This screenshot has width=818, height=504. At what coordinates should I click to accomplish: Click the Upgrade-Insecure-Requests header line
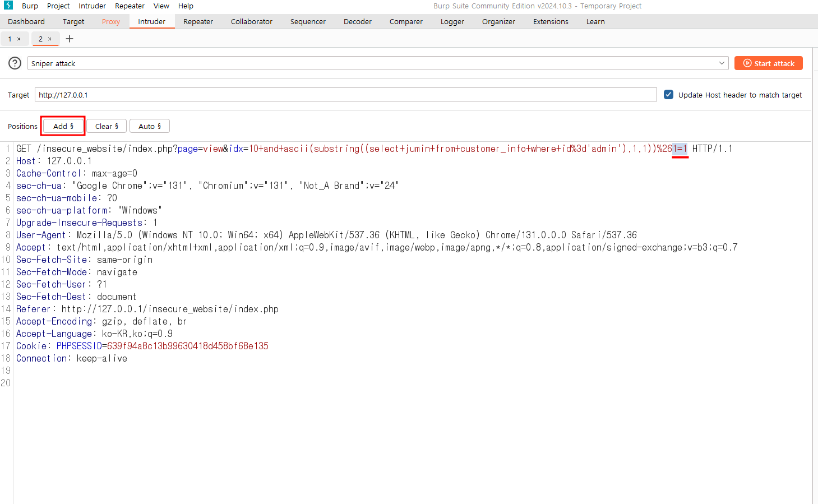pos(87,223)
